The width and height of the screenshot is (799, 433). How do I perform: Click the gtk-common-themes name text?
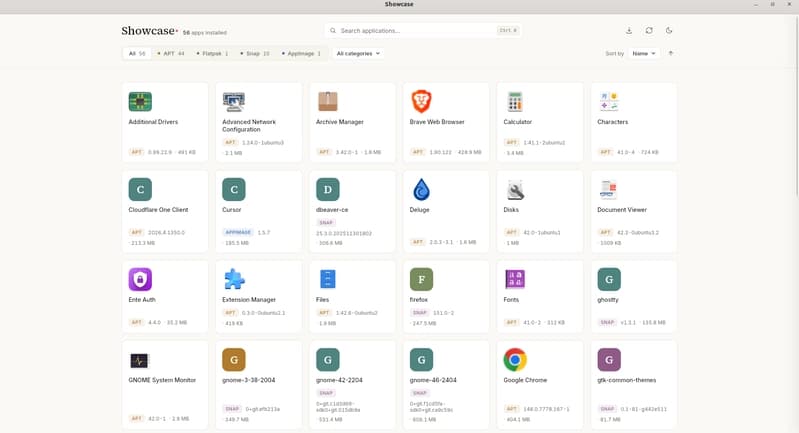coord(626,380)
